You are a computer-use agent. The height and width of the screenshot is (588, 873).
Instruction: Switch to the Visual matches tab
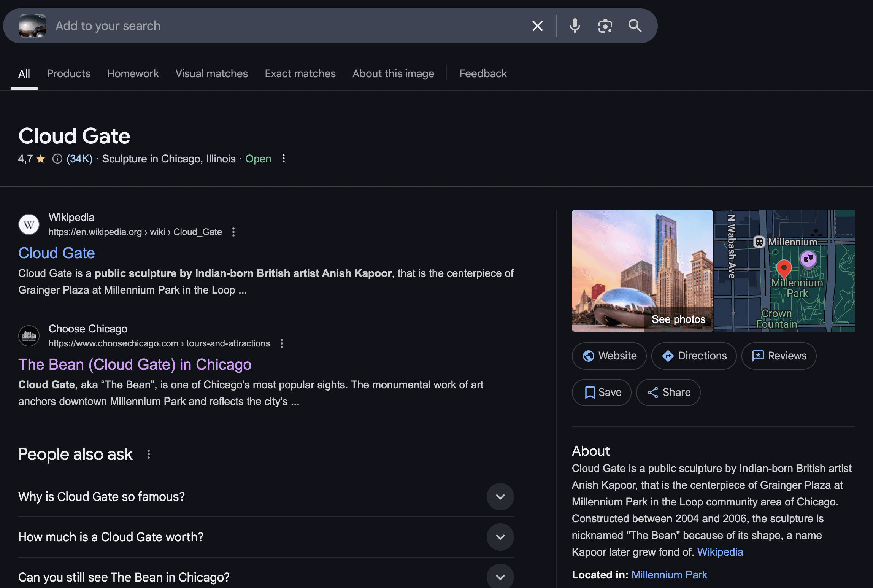(211, 73)
